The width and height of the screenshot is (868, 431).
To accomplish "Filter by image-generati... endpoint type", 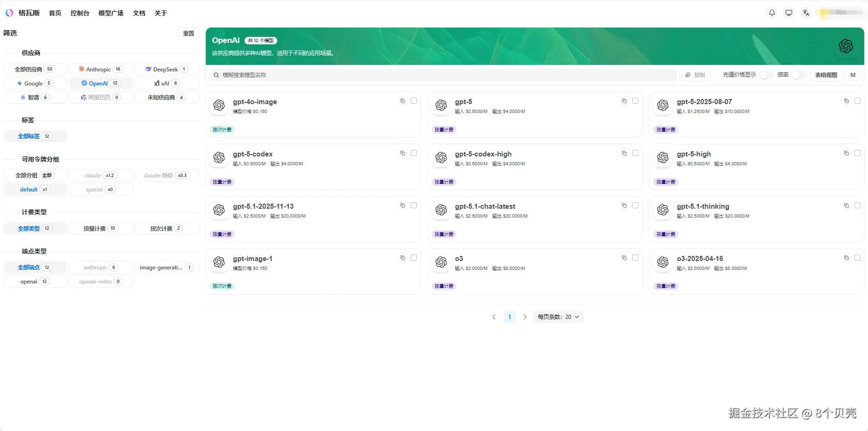I will (167, 268).
